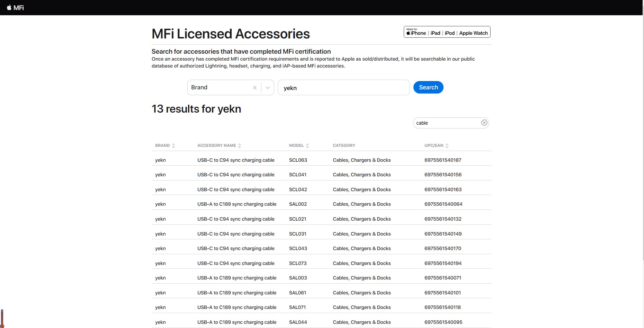The width and height of the screenshot is (644, 328).
Task: Select model SAL044
Action: 298,322
